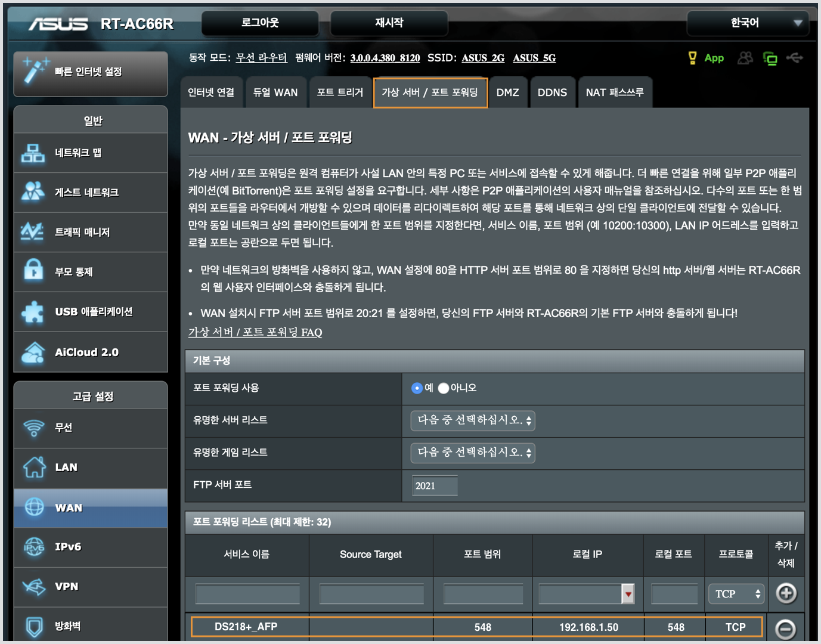Open the 한국어 language dropdown
The width and height of the screenshot is (821, 644).
(749, 23)
